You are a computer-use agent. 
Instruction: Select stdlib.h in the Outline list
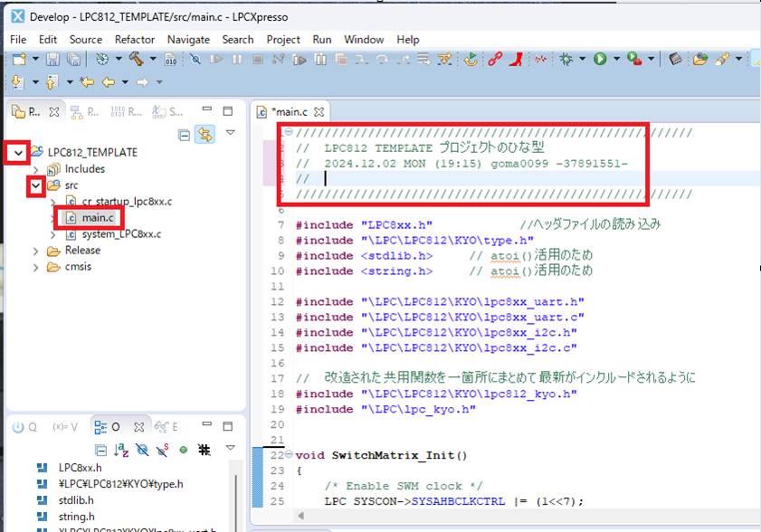point(75,499)
